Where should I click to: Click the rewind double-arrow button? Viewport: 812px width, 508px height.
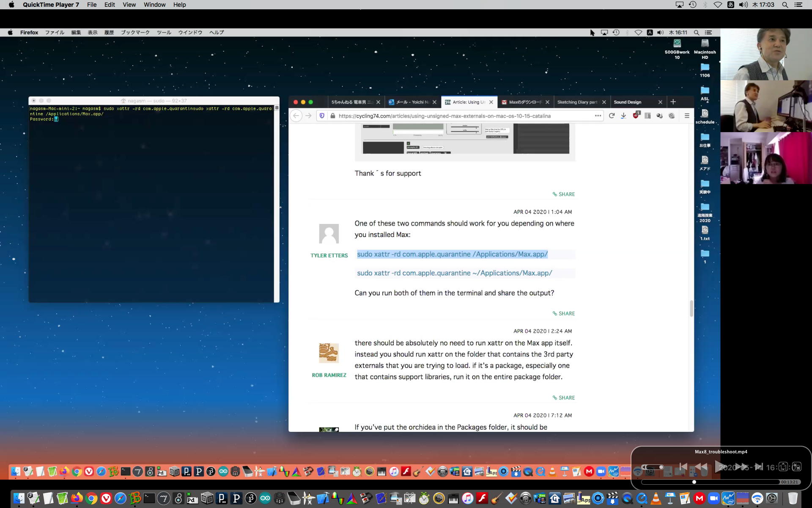pyautogui.click(x=701, y=467)
